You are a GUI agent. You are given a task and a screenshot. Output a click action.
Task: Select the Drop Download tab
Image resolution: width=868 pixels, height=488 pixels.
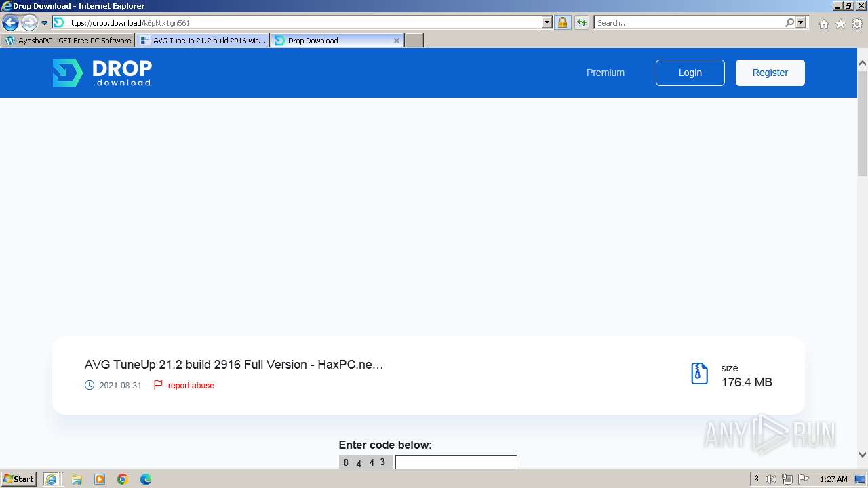[x=332, y=41]
